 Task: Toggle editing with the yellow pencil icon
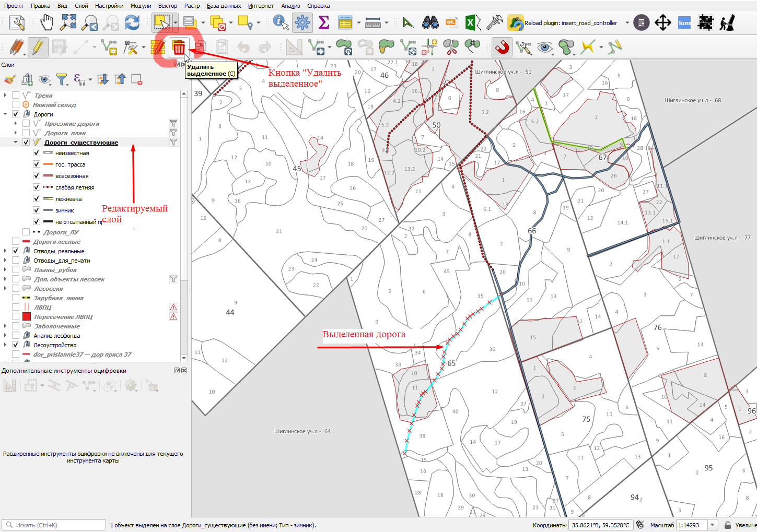tap(38, 48)
